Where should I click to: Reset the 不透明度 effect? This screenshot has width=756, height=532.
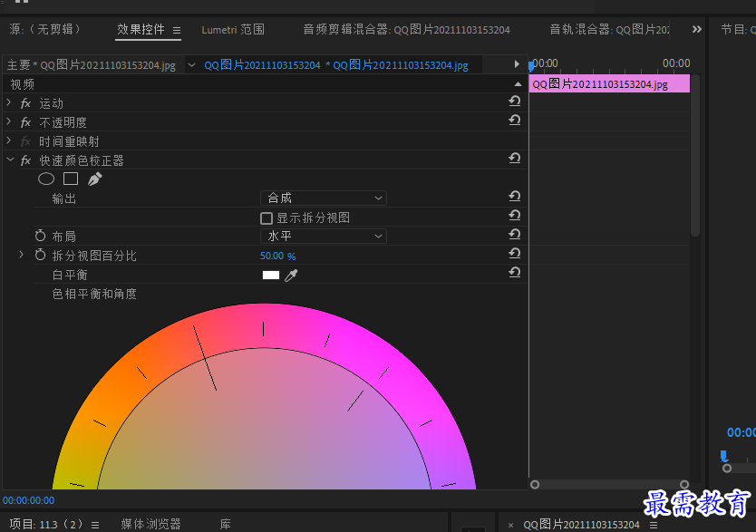pos(515,120)
